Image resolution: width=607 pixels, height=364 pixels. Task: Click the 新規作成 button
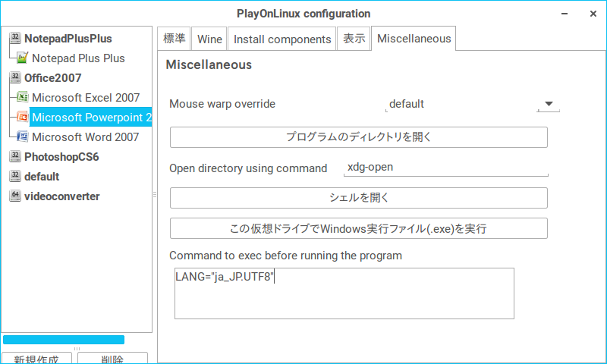[36, 358]
